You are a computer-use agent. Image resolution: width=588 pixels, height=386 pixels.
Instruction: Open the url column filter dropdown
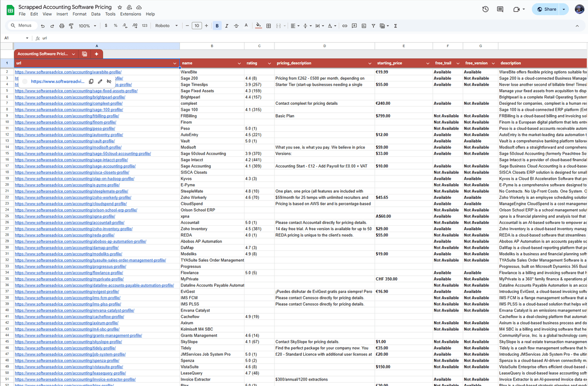[175, 63]
